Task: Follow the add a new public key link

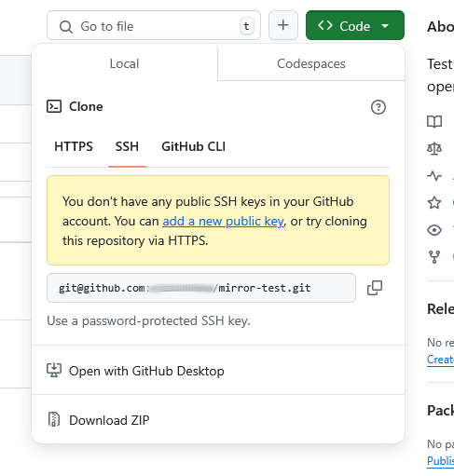Action: click(223, 222)
